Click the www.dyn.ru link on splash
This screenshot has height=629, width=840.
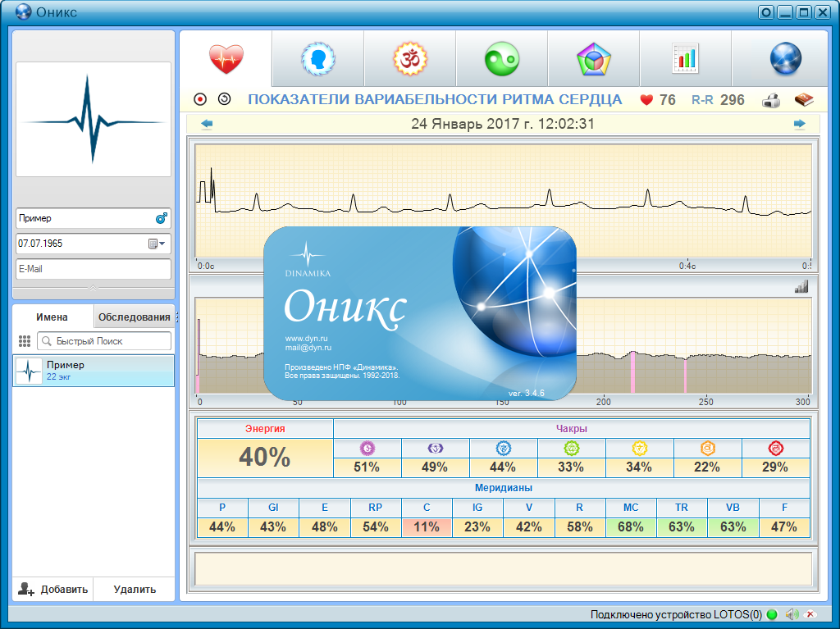(306, 339)
